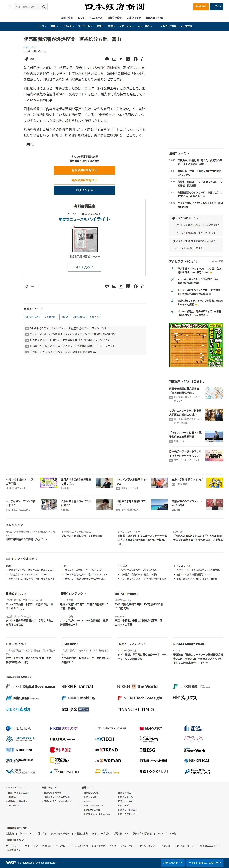Open the NIKKEI Asia logo link
This screenshot has width=229, height=868.
(18, 709)
